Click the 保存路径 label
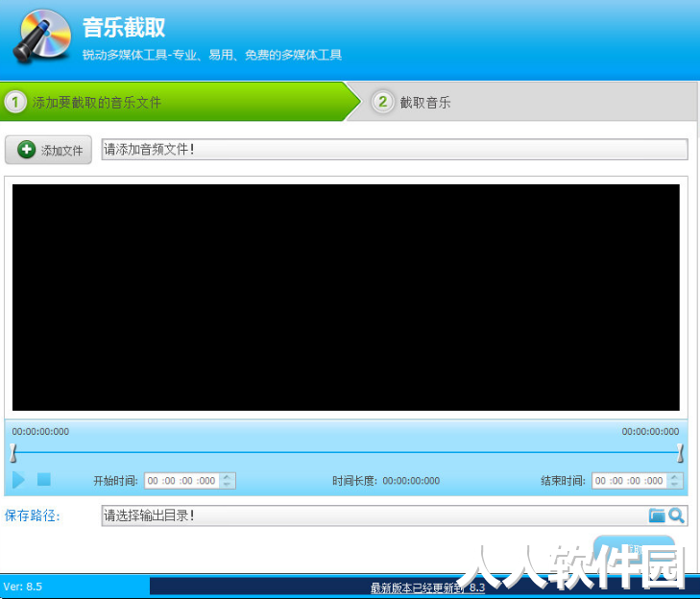 pos(32,515)
